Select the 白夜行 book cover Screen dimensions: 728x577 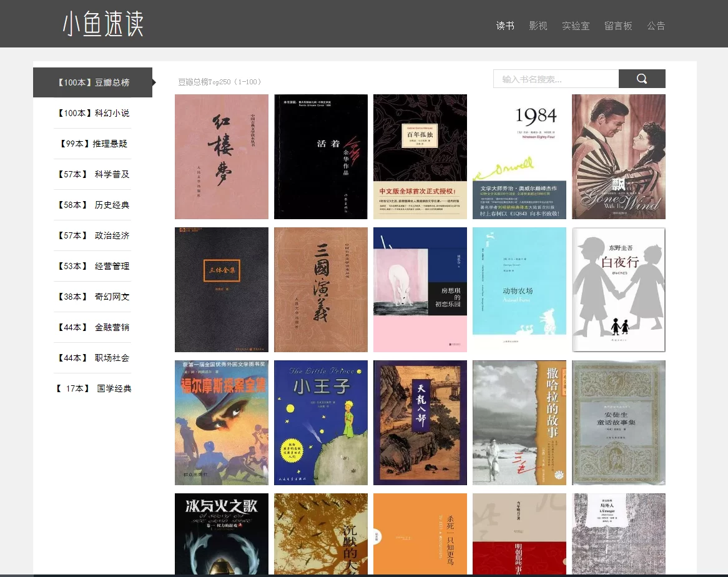(x=619, y=290)
